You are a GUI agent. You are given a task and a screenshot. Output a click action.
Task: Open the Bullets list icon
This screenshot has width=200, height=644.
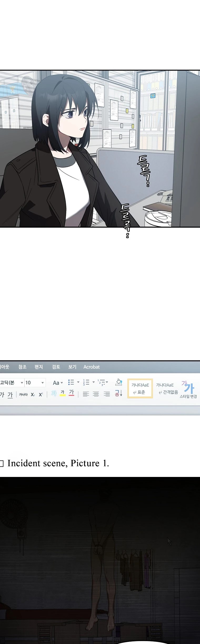[x=71, y=382]
